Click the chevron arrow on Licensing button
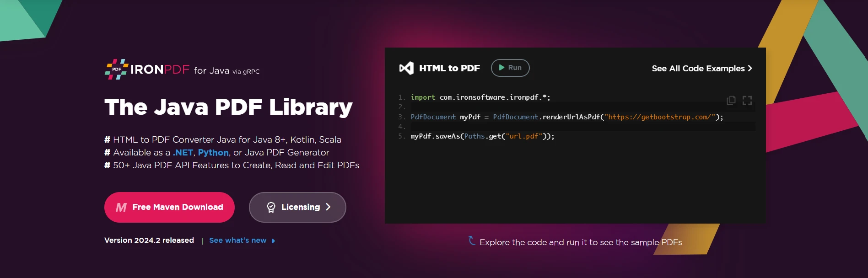Screen dimensions: 868x278 [x=328, y=207]
